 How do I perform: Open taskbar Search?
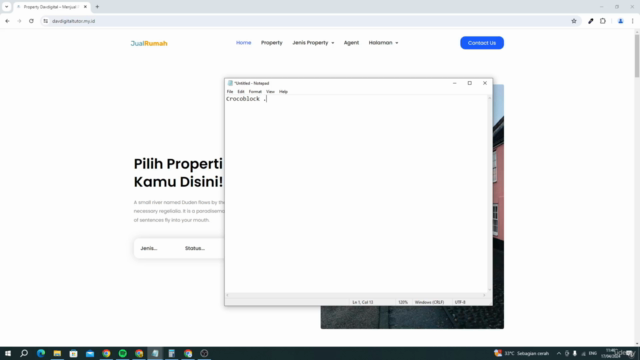24,353
